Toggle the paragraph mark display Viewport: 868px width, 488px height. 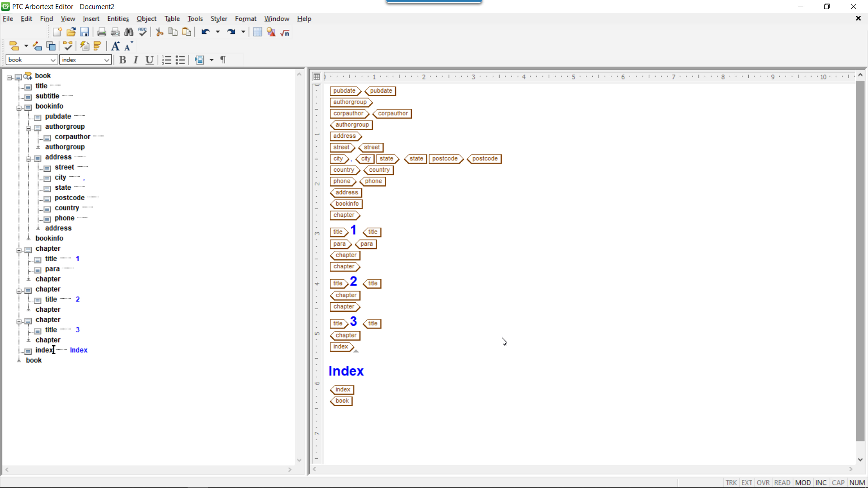coord(223,60)
